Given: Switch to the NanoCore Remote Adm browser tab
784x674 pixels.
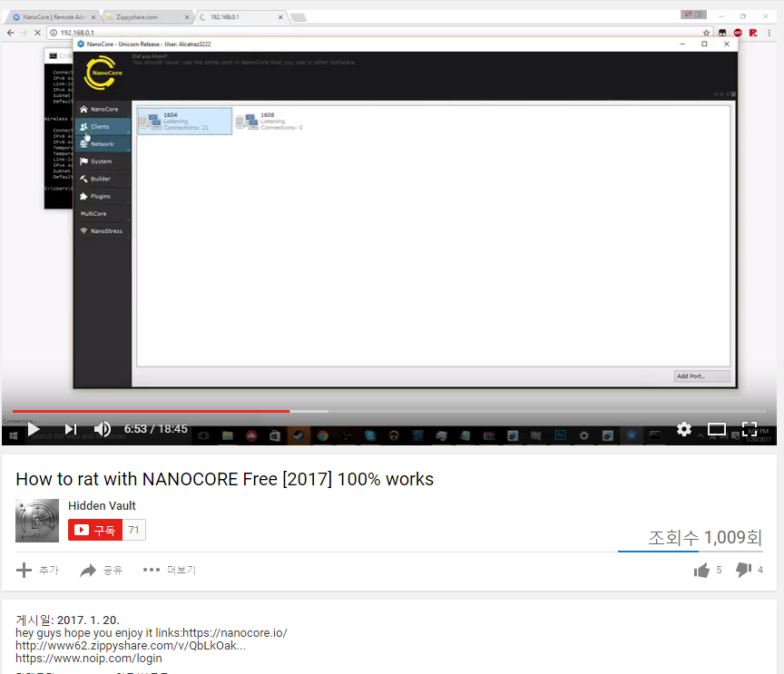Looking at the screenshot, I should 54,17.
